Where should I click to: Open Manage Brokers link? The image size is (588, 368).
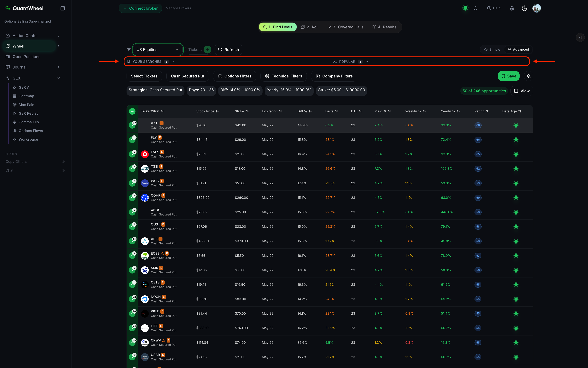point(178,8)
